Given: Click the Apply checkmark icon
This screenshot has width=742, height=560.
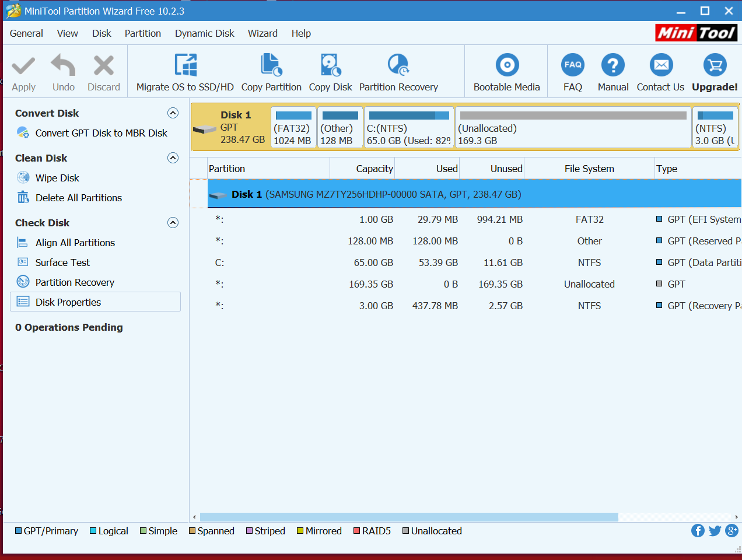Looking at the screenshot, I should (23, 66).
